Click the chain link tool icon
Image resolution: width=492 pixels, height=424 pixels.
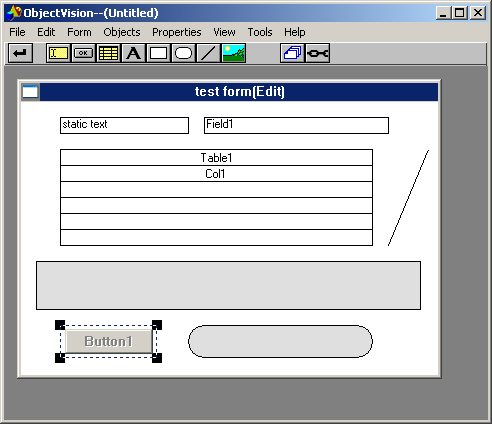pyautogui.click(x=318, y=53)
